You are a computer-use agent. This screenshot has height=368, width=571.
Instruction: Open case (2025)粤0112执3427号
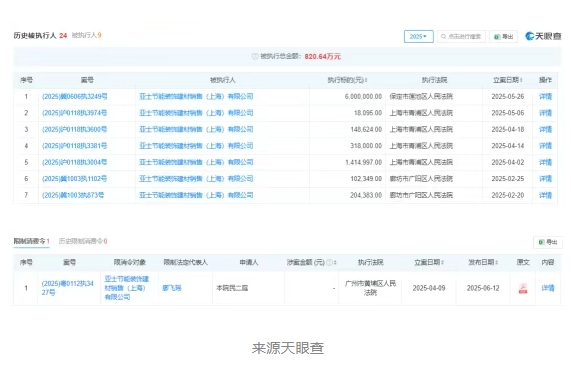tap(67, 288)
